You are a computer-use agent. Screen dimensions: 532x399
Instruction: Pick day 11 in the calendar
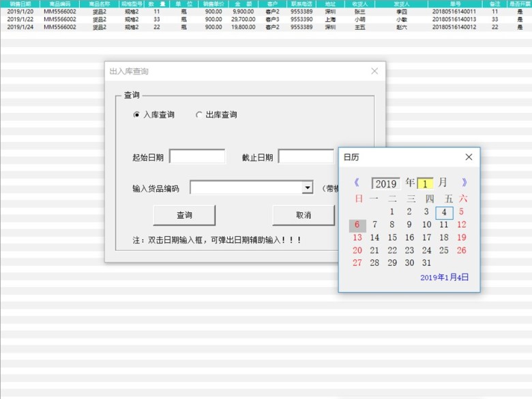[444, 224]
